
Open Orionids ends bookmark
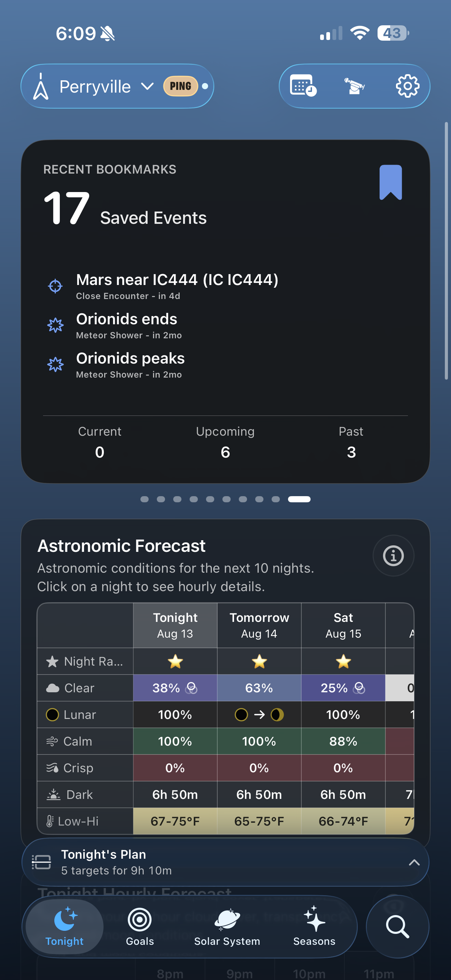(127, 325)
